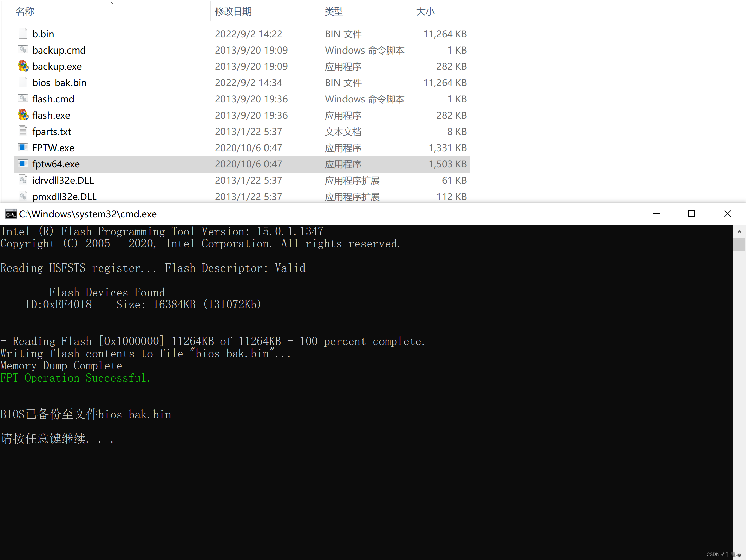Viewport: 746px width, 560px height.
Task: Select the bios_bak.bin file name
Action: (59, 83)
